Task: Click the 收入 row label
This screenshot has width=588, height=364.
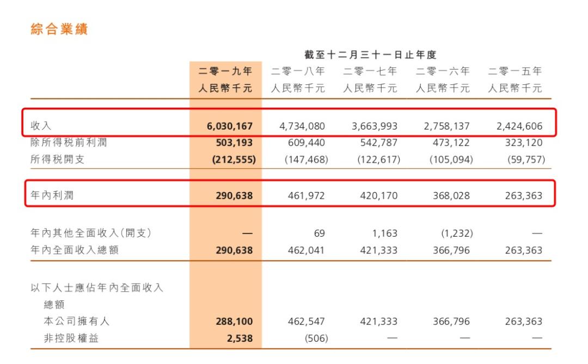Action: (41, 126)
